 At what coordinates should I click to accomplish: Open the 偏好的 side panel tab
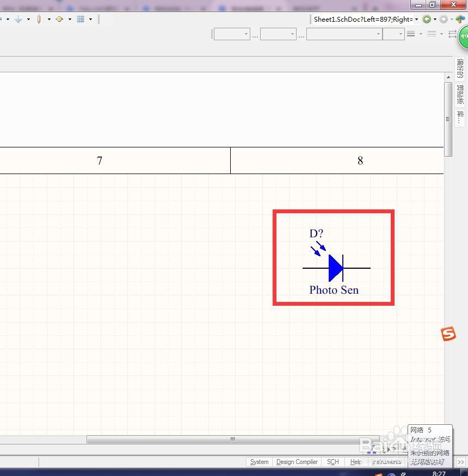[460, 69]
